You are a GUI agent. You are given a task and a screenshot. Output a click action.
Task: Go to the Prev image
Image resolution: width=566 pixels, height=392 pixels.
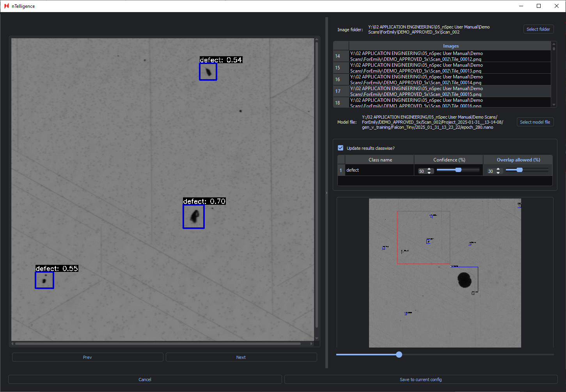[x=87, y=357]
